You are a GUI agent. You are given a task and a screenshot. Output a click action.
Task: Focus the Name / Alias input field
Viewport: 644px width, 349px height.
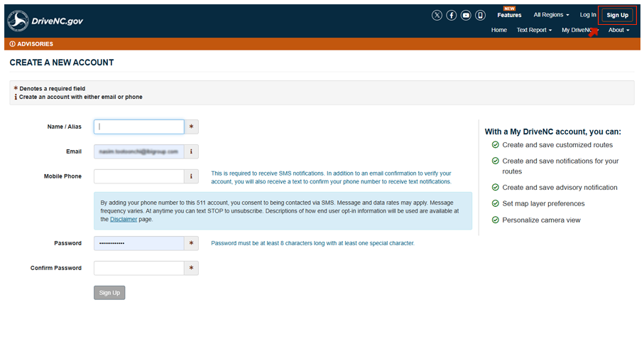[x=139, y=127]
